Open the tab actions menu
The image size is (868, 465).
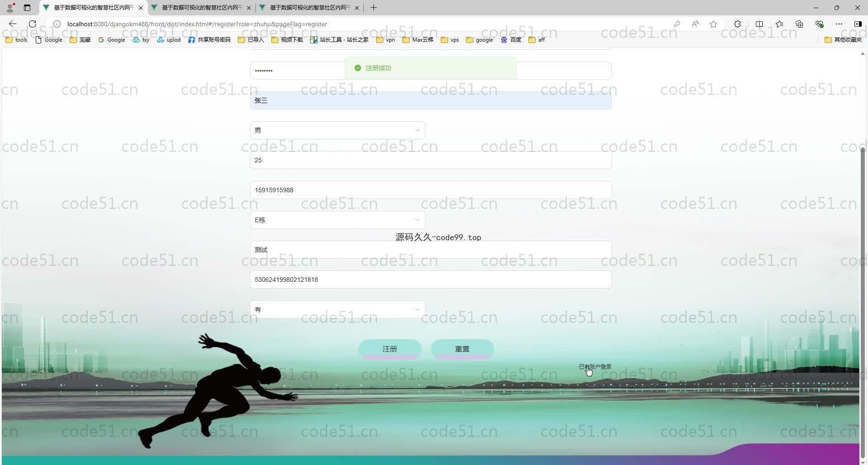pyautogui.click(x=27, y=8)
